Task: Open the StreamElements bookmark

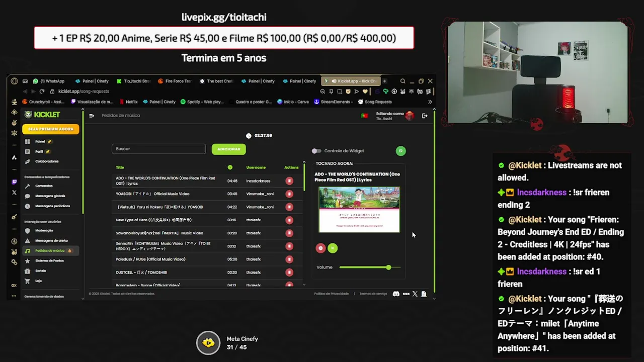Action: click(x=333, y=102)
